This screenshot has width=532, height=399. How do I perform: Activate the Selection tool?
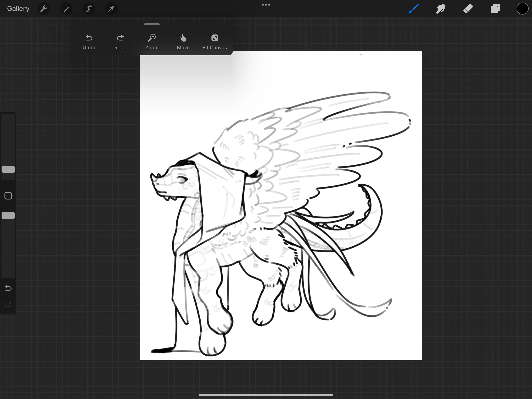click(x=89, y=9)
